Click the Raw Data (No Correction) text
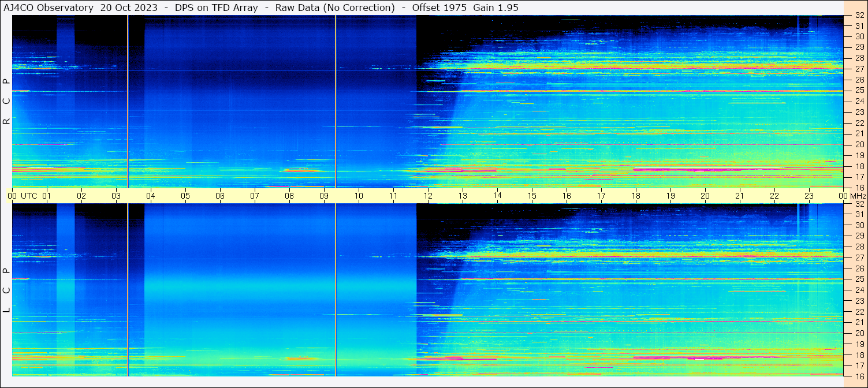The width and height of the screenshot is (868, 388). [335, 8]
